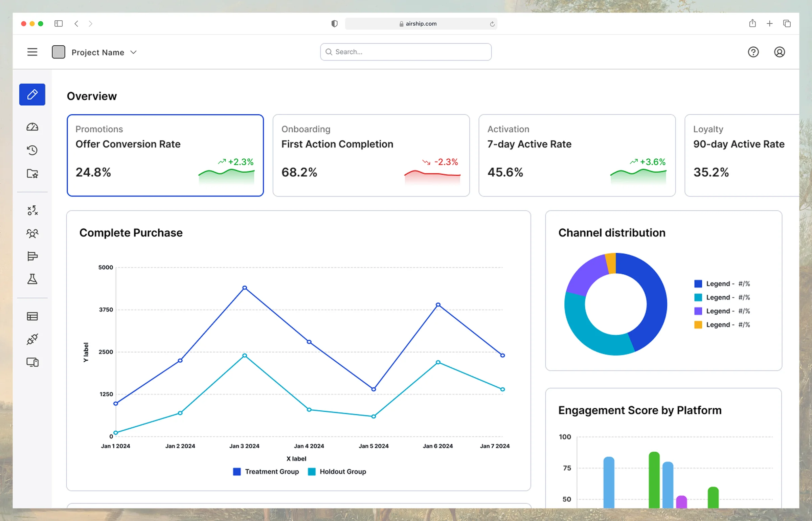Open the integrations plug icon
The height and width of the screenshot is (521, 812).
tap(32, 339)
